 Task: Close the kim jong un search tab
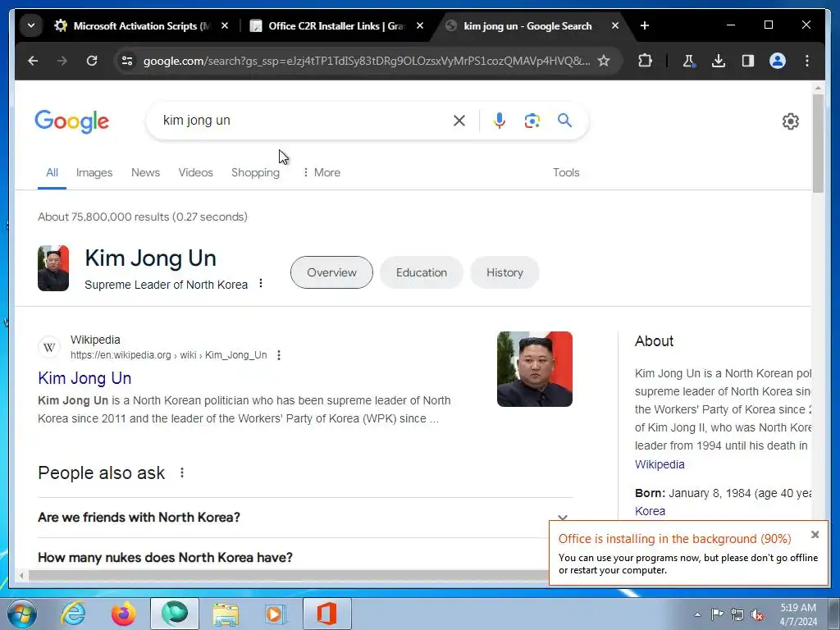click(615, 25)
